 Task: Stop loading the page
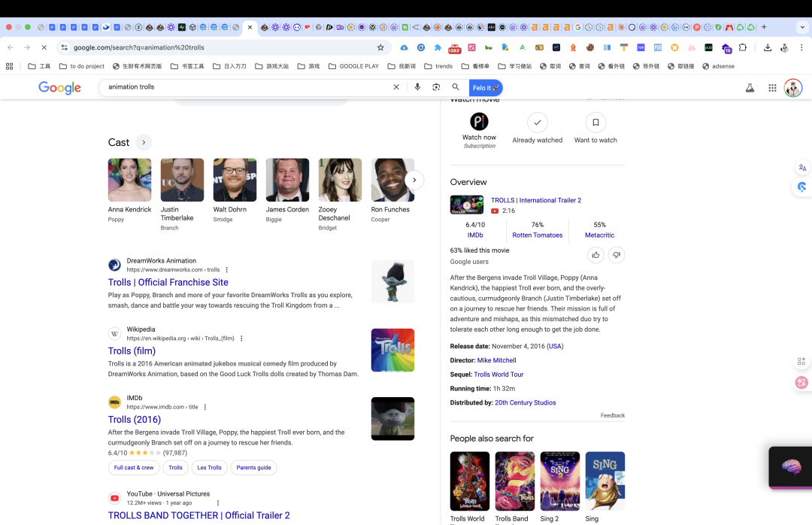44,47
